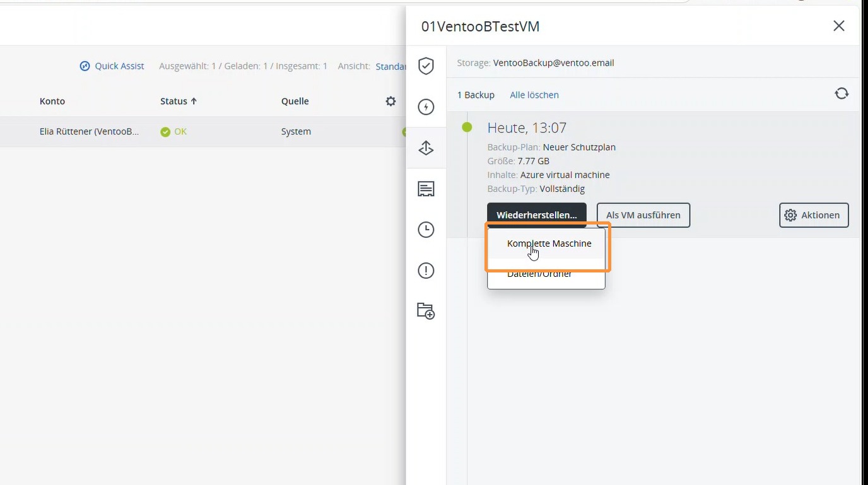Click the add folder sidebar icon

point(426,311)
